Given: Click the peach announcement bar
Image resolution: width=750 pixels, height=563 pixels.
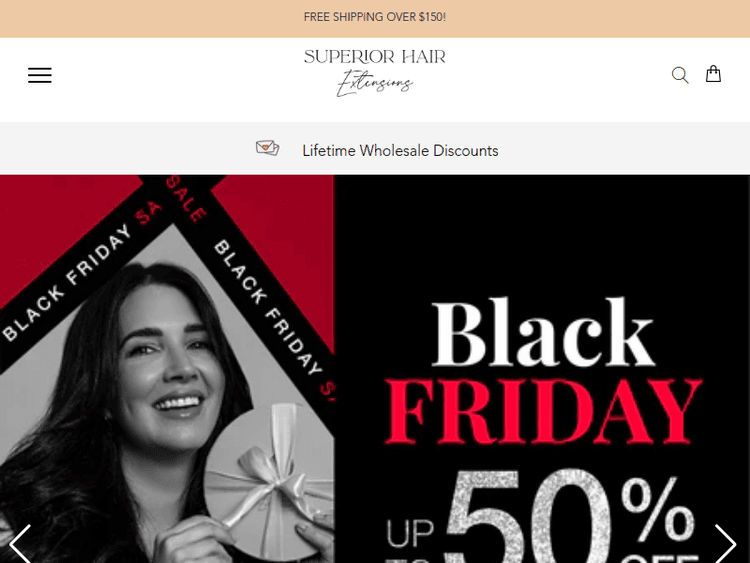Looking at the screenshot, I should (x=375, y=19).
